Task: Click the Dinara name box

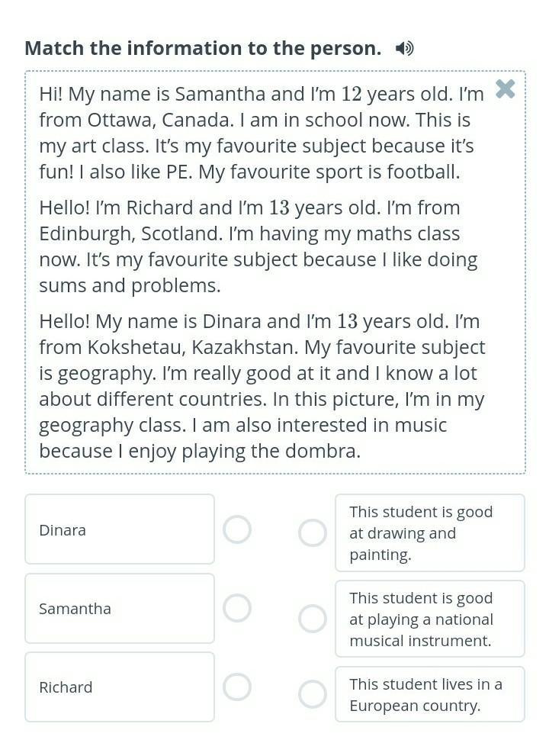Action: click(119, 529)
